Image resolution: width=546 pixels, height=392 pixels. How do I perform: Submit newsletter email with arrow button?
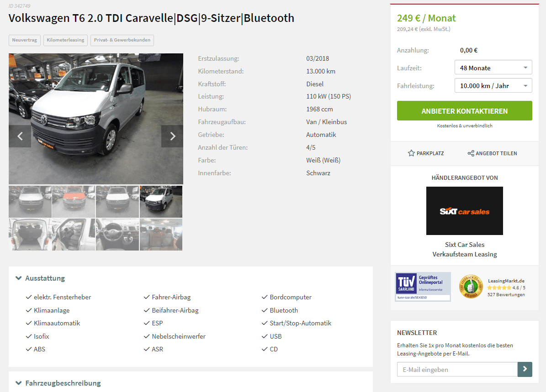tap(525, 369)
